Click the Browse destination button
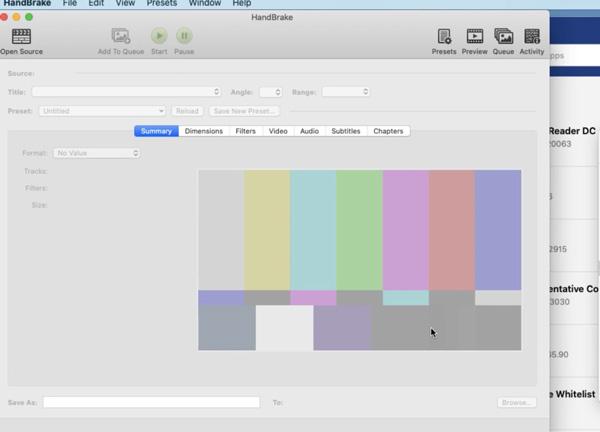The image size is (600, 432). click(517, 403)
